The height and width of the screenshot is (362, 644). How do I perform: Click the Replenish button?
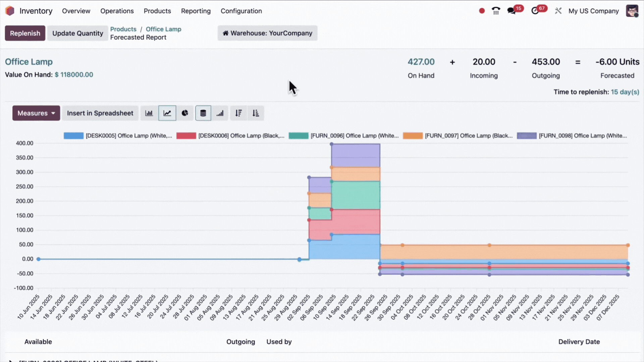pos(25,33)
